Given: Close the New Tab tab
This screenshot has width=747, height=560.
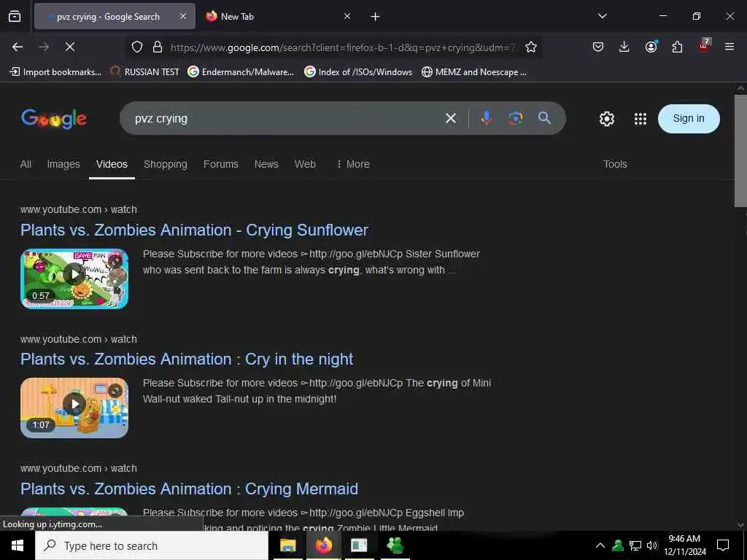Looking at the screenshot, I should pos(347,16).
